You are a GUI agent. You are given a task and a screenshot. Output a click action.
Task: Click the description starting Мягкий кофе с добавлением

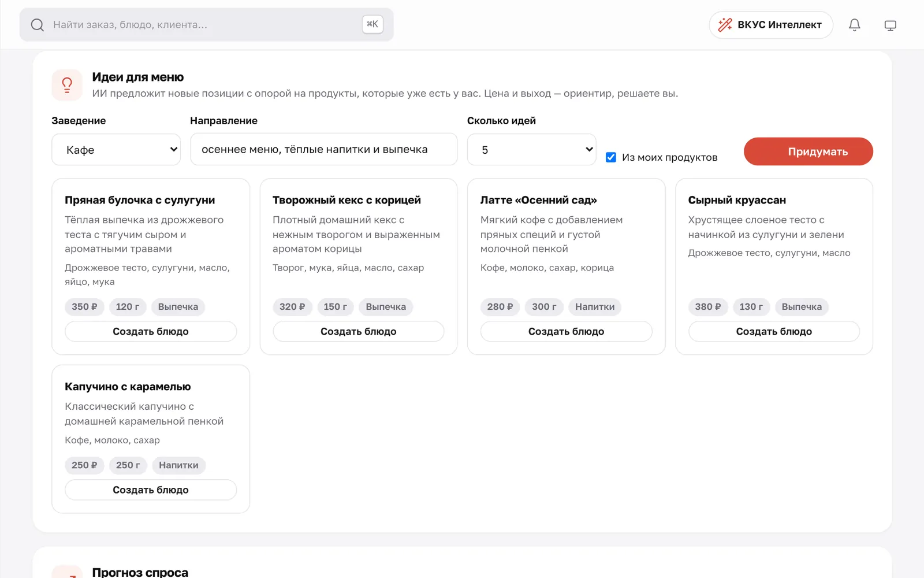pos(552,234)
